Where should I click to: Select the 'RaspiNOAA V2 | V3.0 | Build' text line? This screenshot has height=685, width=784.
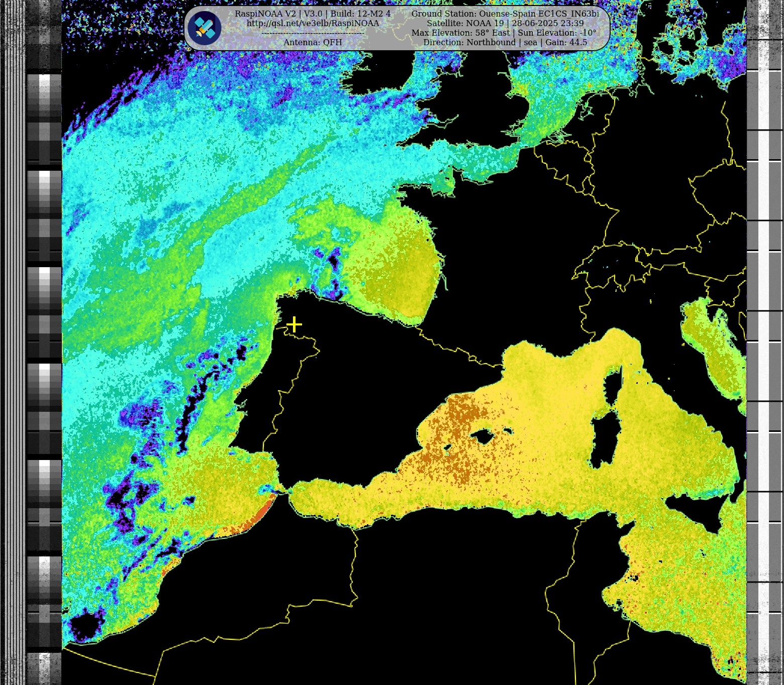tap(313, 14)
